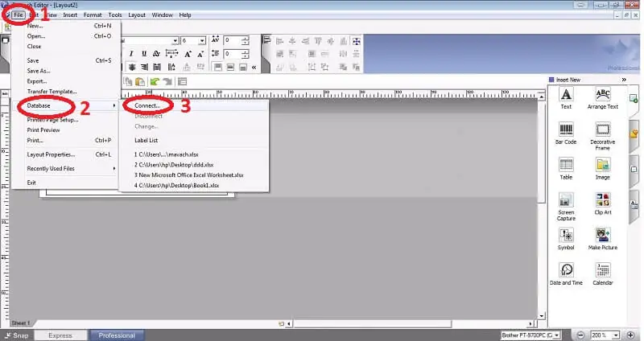Open the 200 % zoom dropdown
Image resolution: width=644 pixels, height=341 pixels.
(x=616, y=335)
